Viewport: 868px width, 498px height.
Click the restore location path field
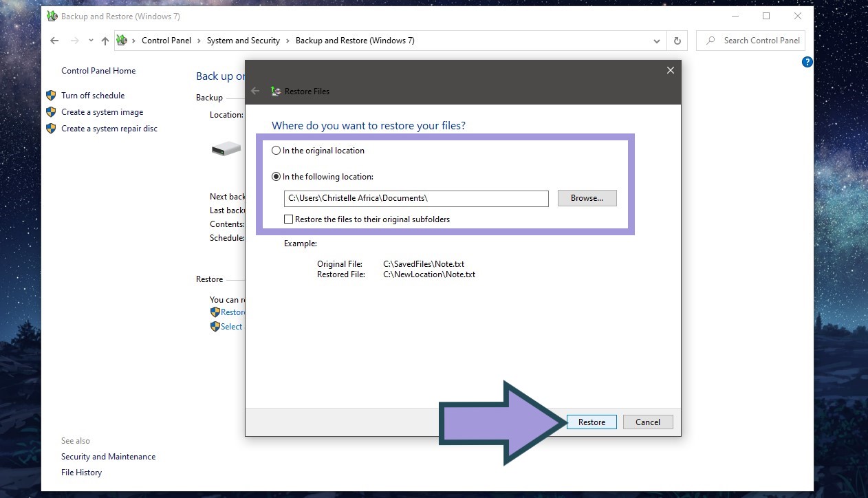(x=416, y=198)
